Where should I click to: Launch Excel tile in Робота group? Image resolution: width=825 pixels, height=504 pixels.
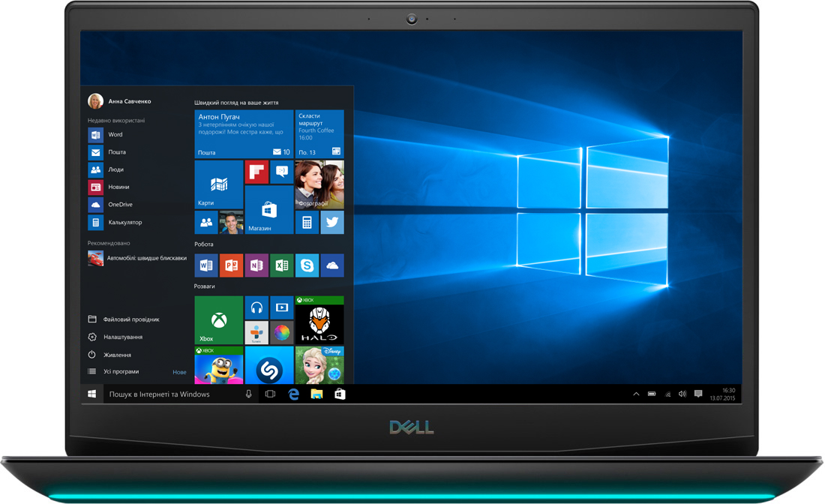[281, 265]
